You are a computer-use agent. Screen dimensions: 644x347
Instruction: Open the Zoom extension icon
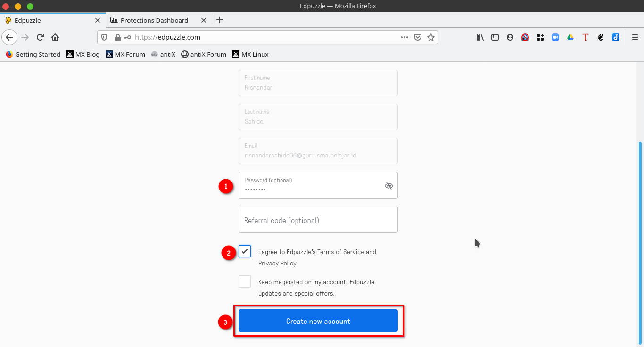555,37
